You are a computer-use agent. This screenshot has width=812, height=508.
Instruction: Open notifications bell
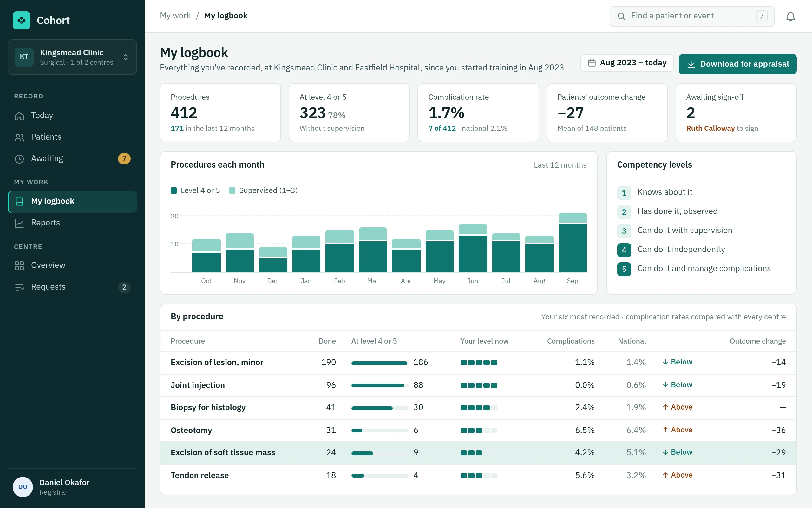(x=790, y=17)
